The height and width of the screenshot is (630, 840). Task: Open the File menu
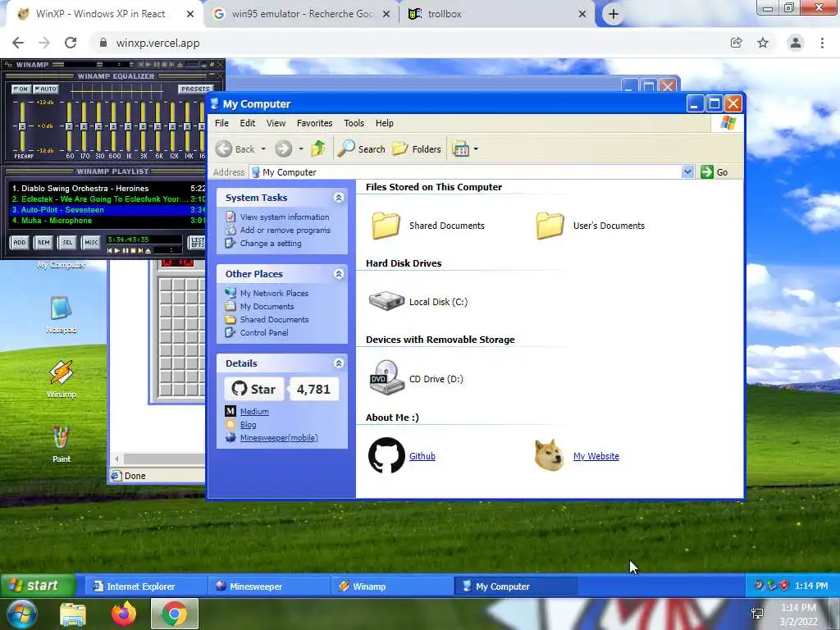coord(221,123)
